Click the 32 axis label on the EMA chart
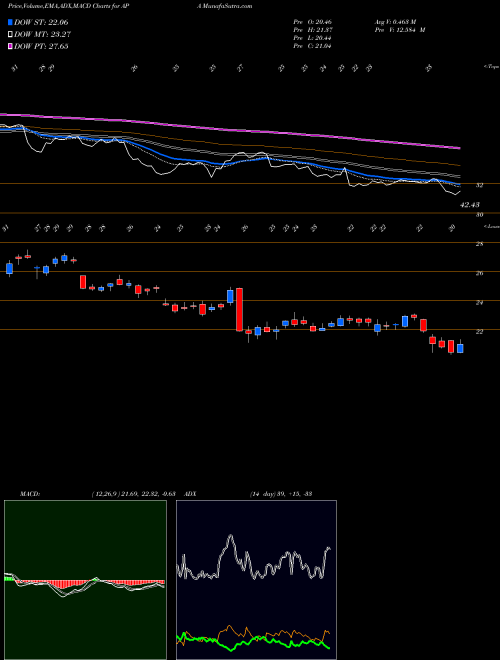 tap(479, 185)
